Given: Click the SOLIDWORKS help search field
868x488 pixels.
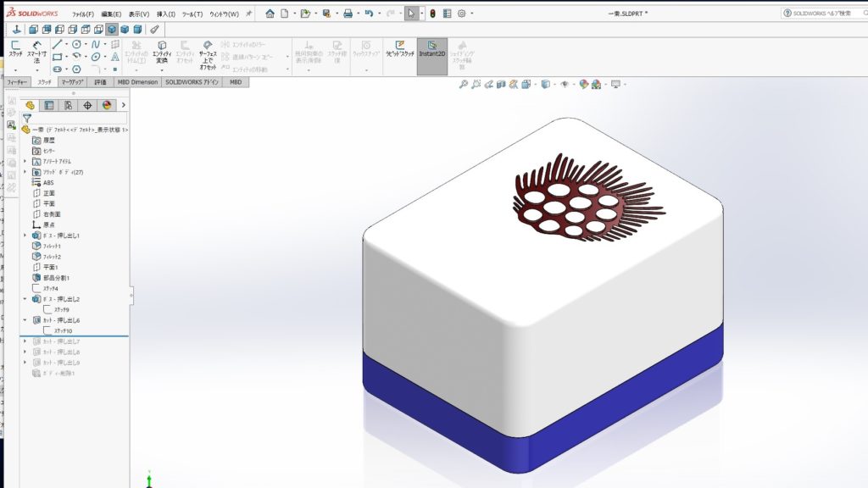Looking at the screenshot, I should (826, 14).
